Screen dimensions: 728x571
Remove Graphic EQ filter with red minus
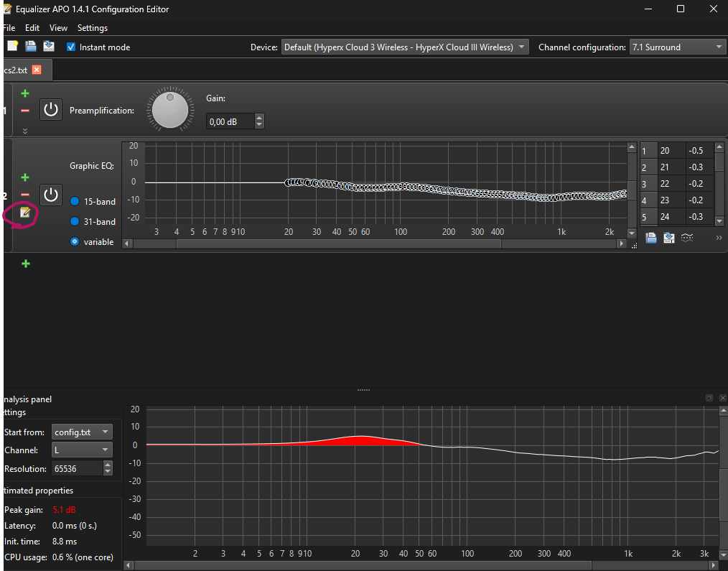click(x=25, y=195)
